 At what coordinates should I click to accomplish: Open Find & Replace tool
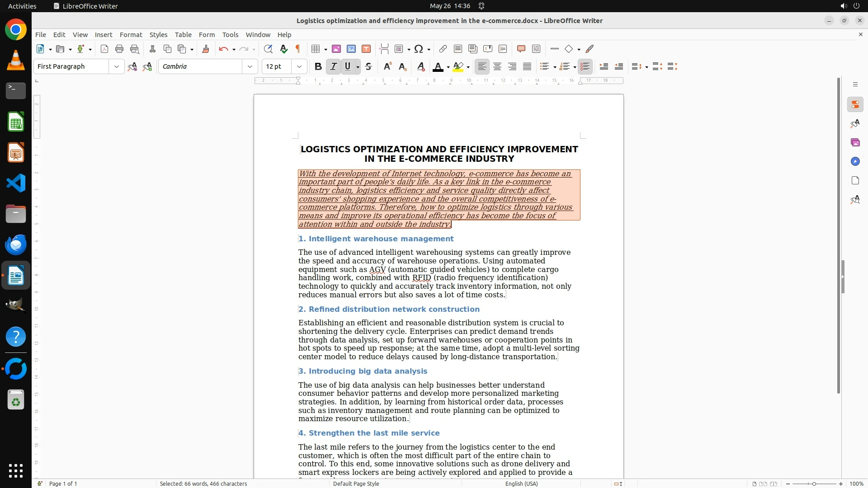click(268, 49)
